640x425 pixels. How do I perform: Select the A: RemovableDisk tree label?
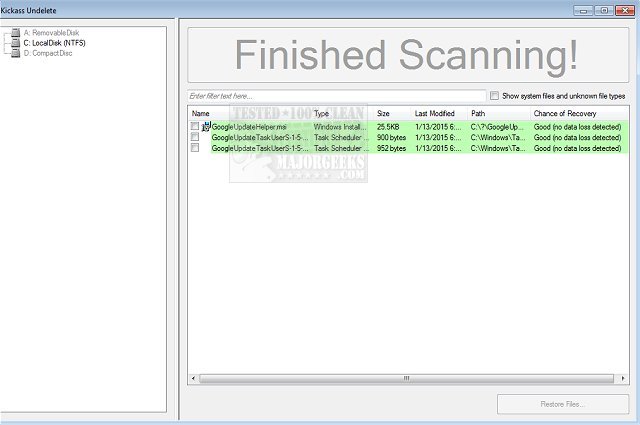point(51,33)
